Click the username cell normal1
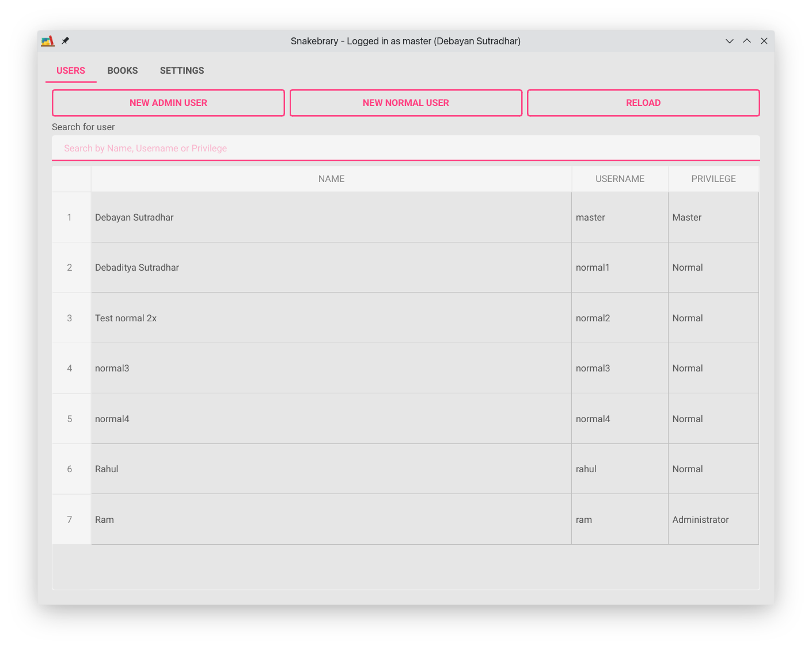This screenshot has height=649, width=812. point(620,267)
